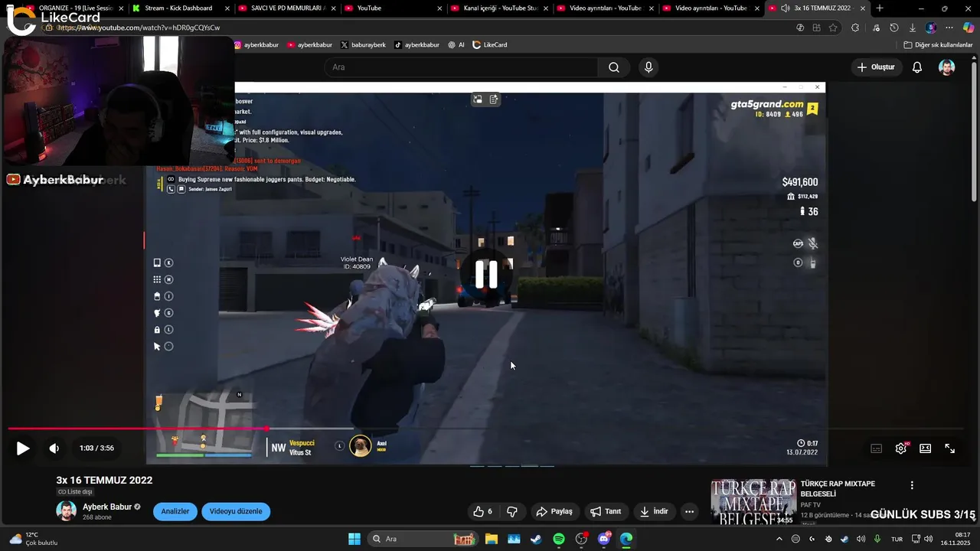Switch to theater mode
This screenshot has width=980, height=551.
(925, 448)
